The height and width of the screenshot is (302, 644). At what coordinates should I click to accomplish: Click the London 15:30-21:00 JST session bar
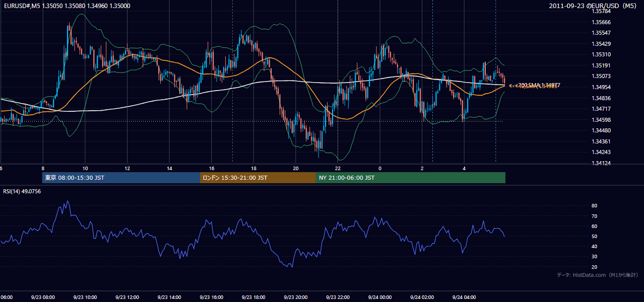click(258, 178)
